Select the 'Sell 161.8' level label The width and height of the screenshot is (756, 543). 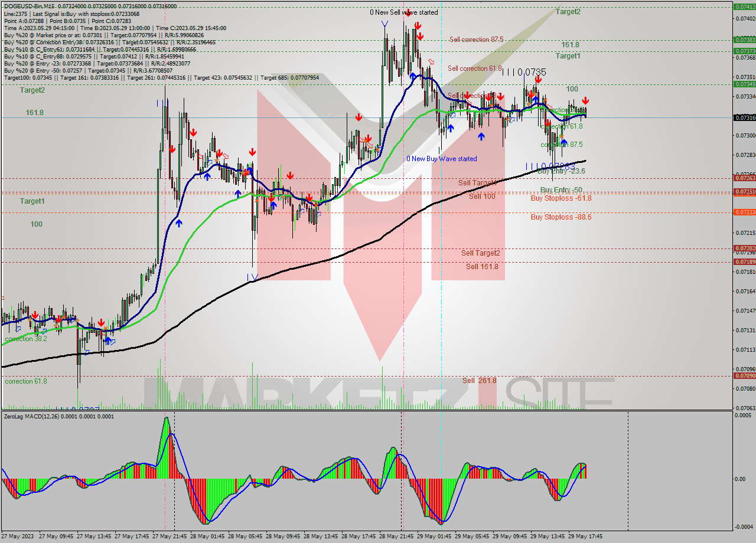(x=482, y=267)
